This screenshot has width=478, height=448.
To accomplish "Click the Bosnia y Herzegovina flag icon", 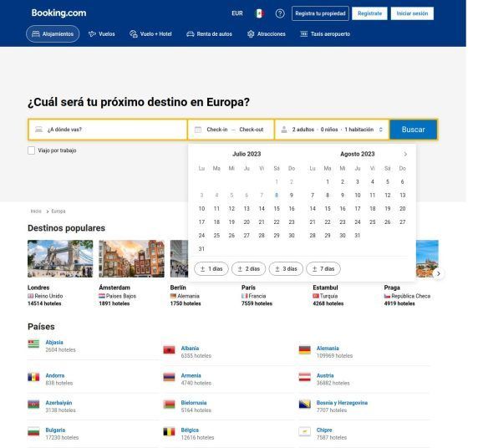I will (x=304, y=404).
